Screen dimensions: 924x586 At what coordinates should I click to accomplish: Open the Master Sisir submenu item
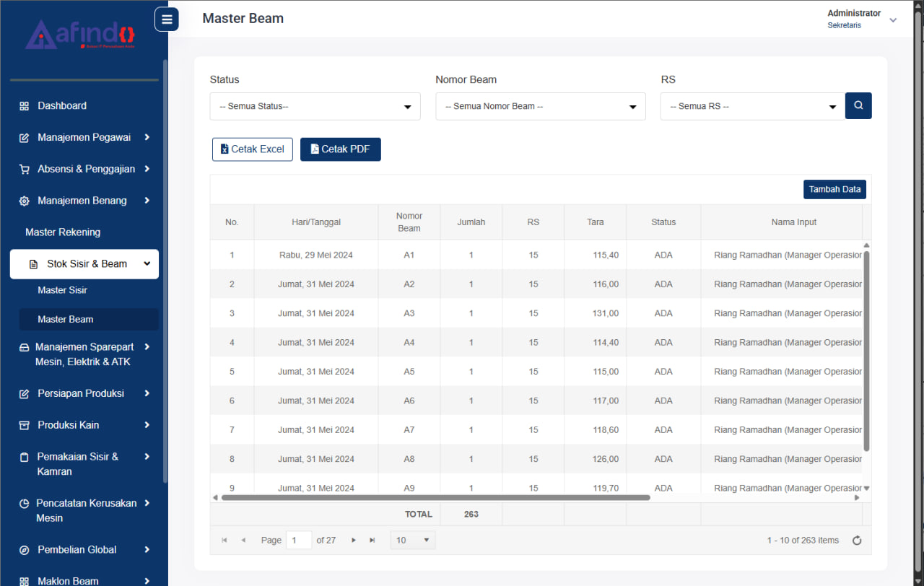(62, 290)
